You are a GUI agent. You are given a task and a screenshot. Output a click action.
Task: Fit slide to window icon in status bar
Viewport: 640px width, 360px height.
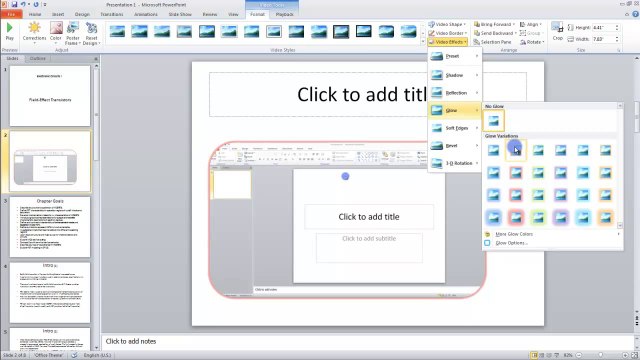click(x=635, y=355)
